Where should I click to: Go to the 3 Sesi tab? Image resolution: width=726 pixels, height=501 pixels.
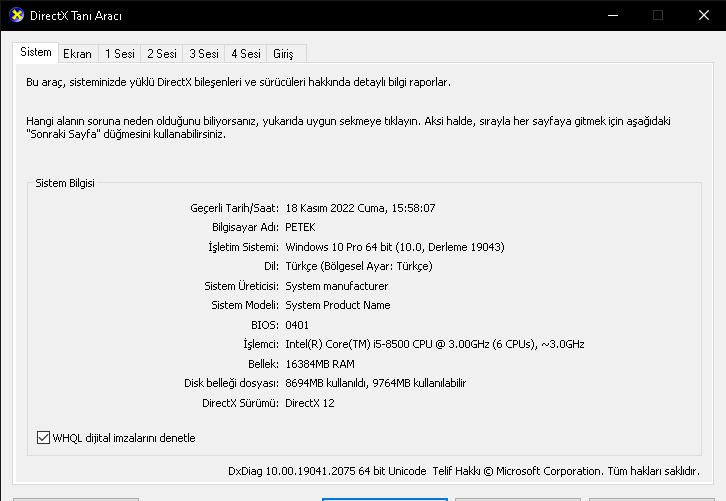(x=204, y=54)
